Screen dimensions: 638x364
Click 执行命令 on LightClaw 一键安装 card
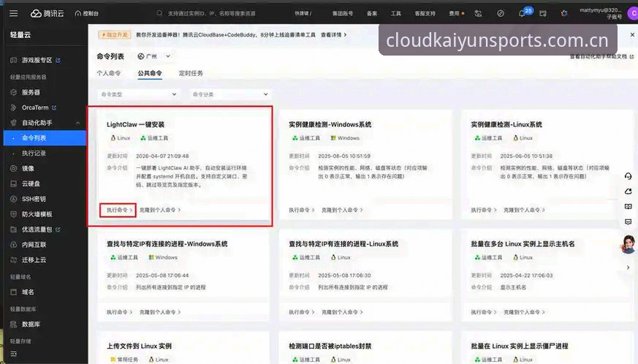(119, 210)
